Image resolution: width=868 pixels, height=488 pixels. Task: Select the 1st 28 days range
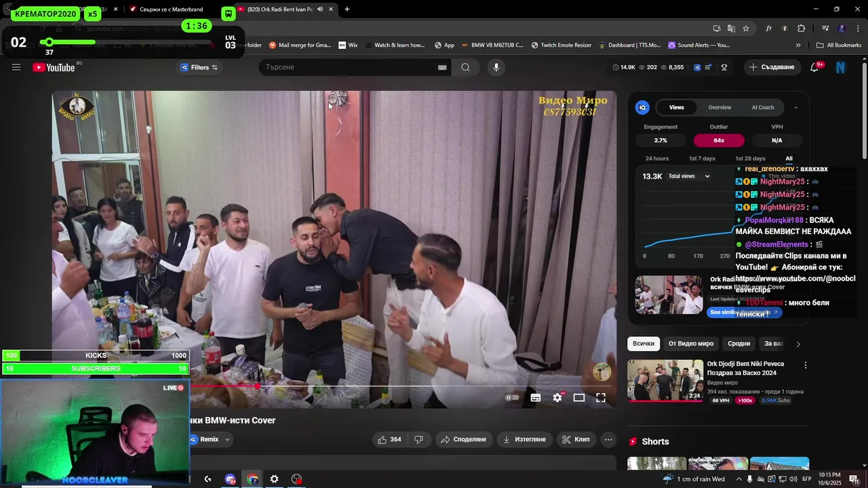750,159
